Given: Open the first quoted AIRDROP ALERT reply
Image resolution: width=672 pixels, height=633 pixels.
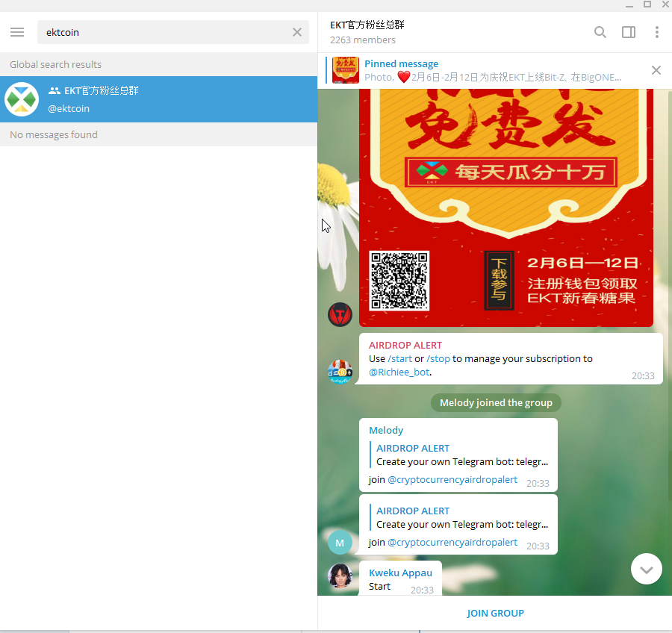Looking at the screenshot, I should (459, 455).
